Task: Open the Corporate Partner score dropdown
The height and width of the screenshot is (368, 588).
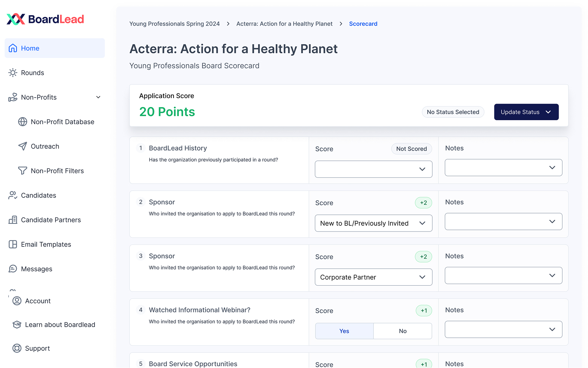Action: click(373, 277)
